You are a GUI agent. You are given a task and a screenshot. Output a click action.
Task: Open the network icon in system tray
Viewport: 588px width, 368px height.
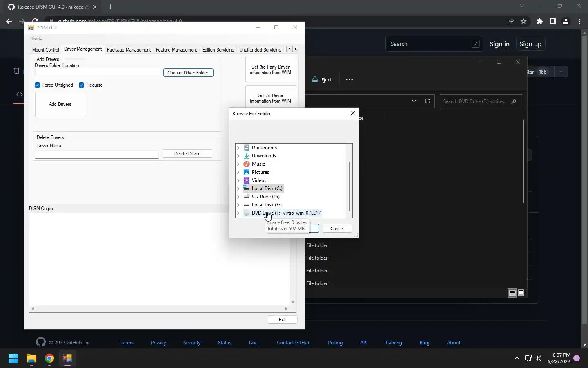click(x=528, y=359)
